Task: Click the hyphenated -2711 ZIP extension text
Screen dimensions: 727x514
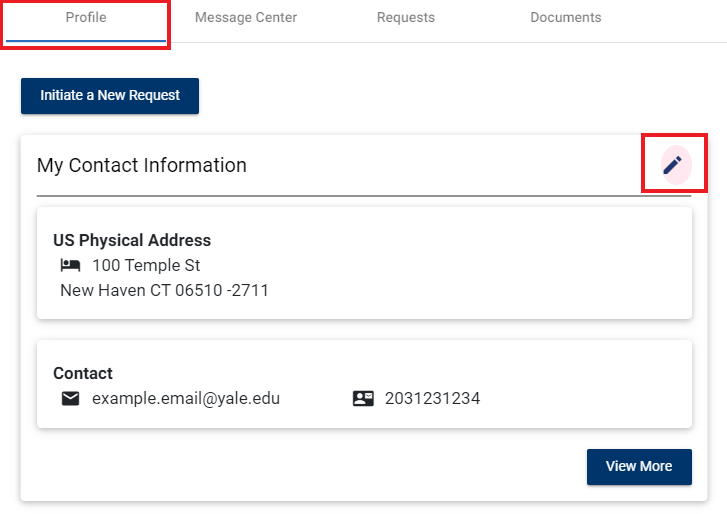Action: [248, 291]
